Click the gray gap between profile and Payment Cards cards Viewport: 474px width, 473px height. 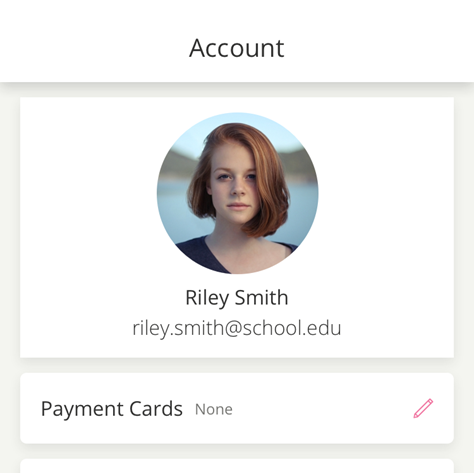(x=237, y=365)
